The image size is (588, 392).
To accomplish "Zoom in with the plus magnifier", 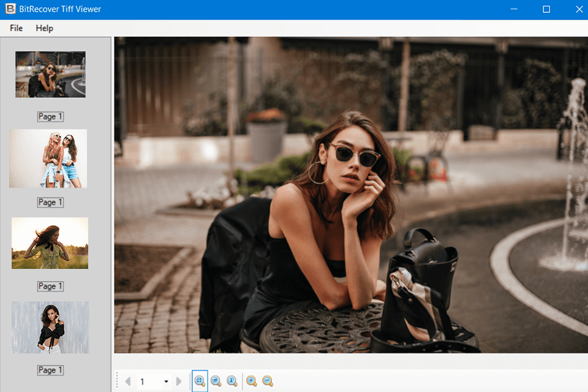I will (x=251, y=381).
